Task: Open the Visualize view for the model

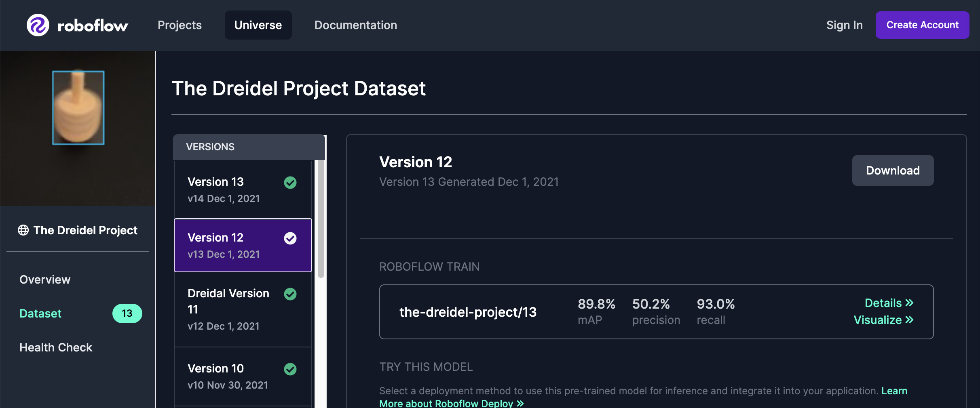Action: tap(883, 320)
